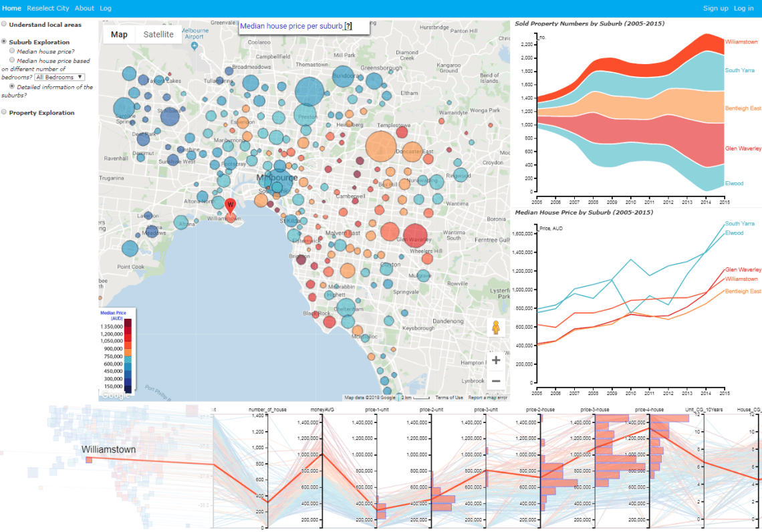
Task: Zoom in with the map plus button
Action: [x=496, y=360]
